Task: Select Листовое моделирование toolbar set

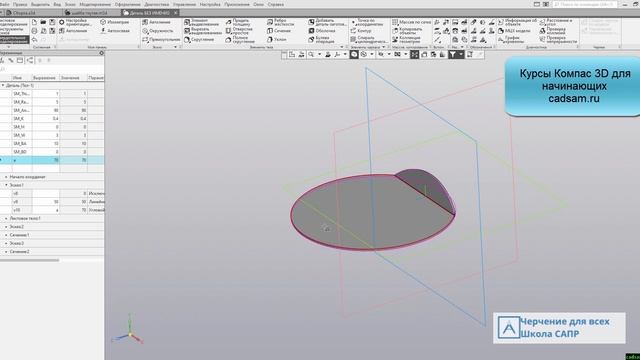Action: pyautogui.click(x=14, y=22)
